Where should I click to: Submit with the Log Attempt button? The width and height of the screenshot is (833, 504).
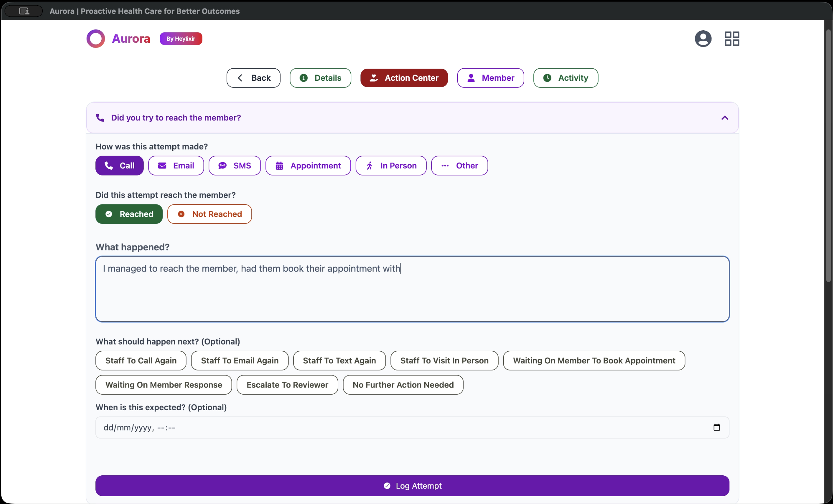coord(412,486)
